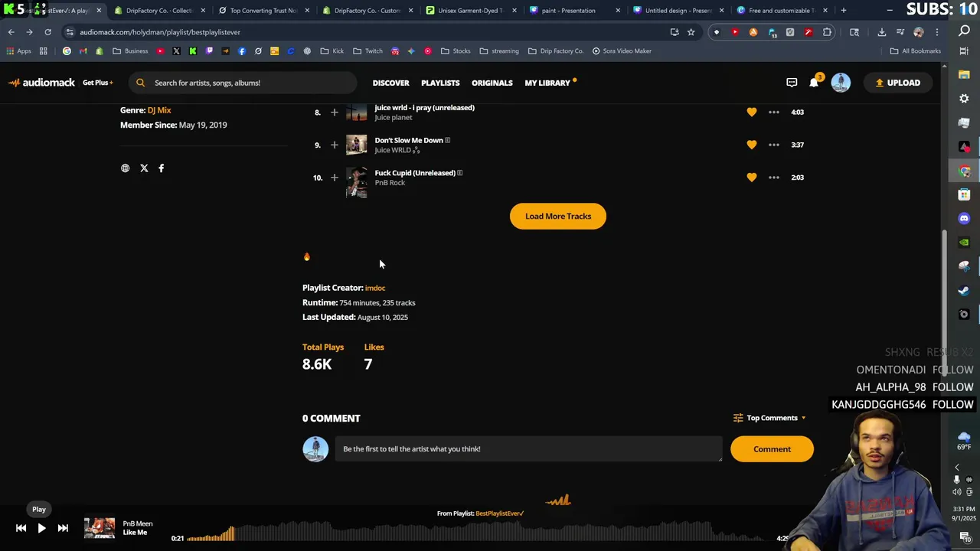Open the Discord icon in the side taskbar

964,219
